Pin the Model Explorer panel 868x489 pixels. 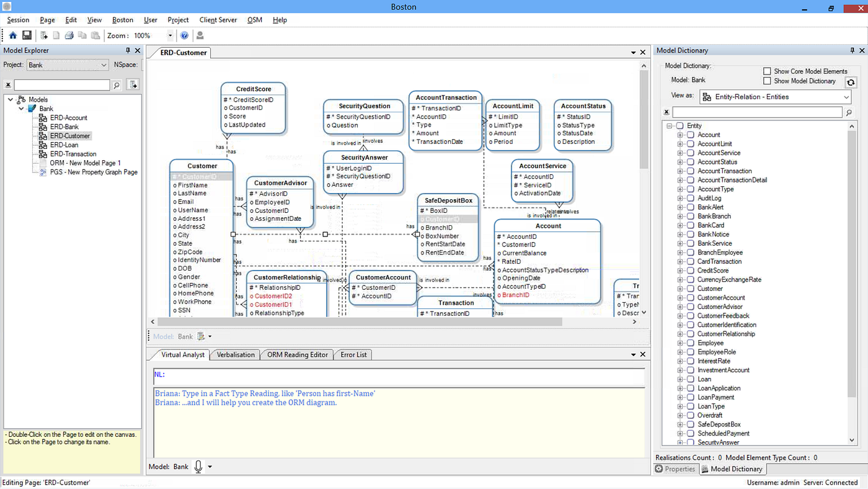click(x=128, y=51)
